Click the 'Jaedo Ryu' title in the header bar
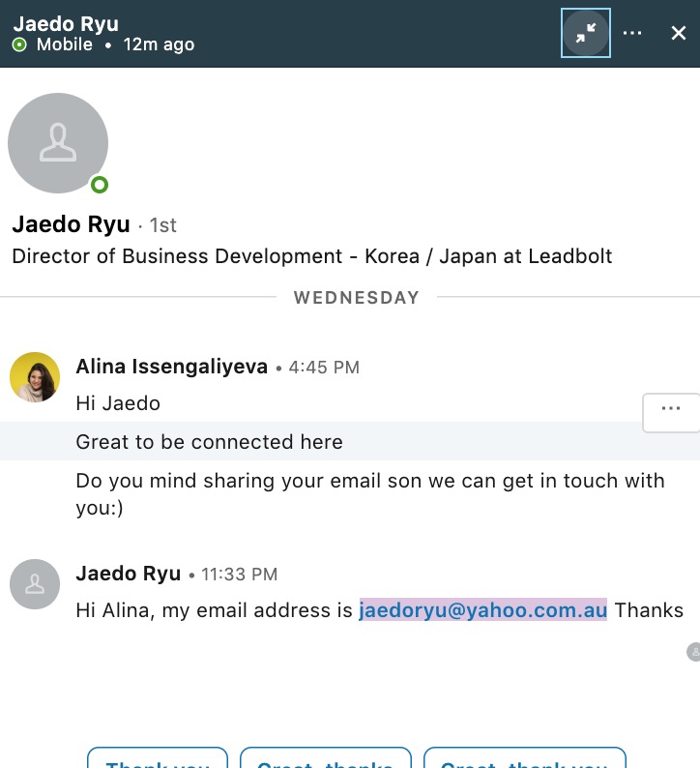Viewport: 700px width, 768px height. (x=66, y=23)
